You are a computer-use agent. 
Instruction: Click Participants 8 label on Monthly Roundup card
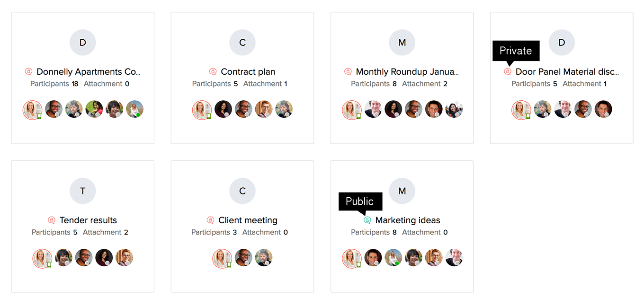coord(374,84)
